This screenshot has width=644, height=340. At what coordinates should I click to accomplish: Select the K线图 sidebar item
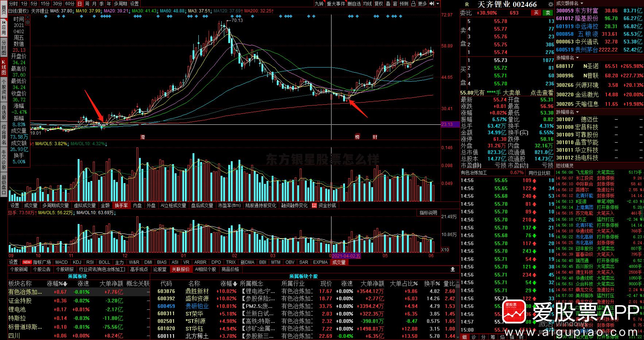click(4, 67)
